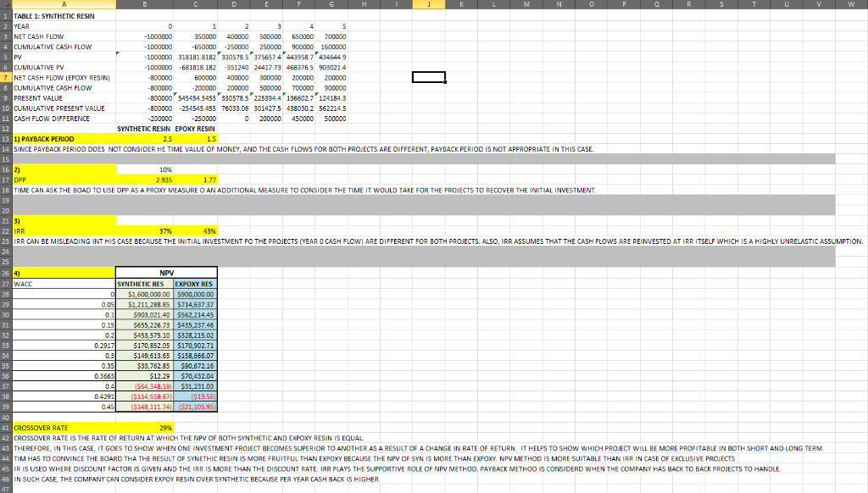
Task: Click the Select All corner button
Action: point(5,4)
